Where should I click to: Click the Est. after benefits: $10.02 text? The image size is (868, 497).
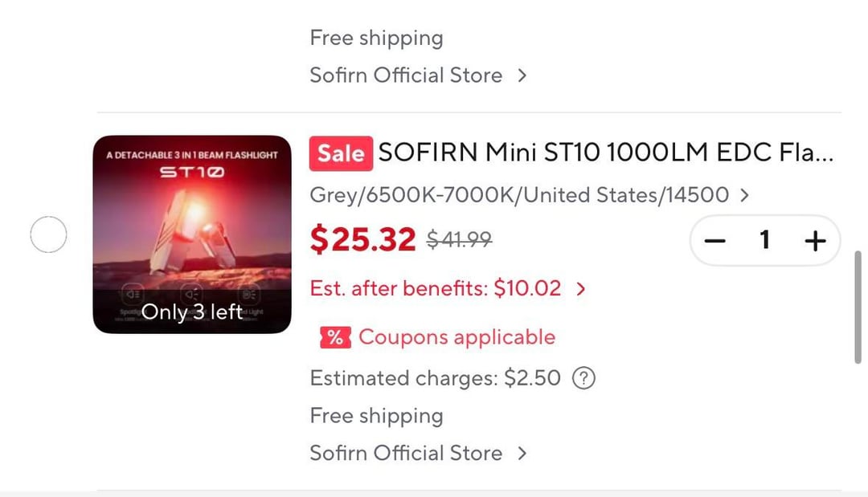coord(436,289)
